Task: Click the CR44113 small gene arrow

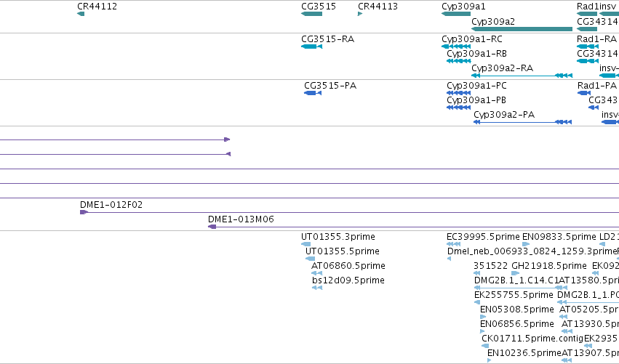Action: tap(360, 14)
